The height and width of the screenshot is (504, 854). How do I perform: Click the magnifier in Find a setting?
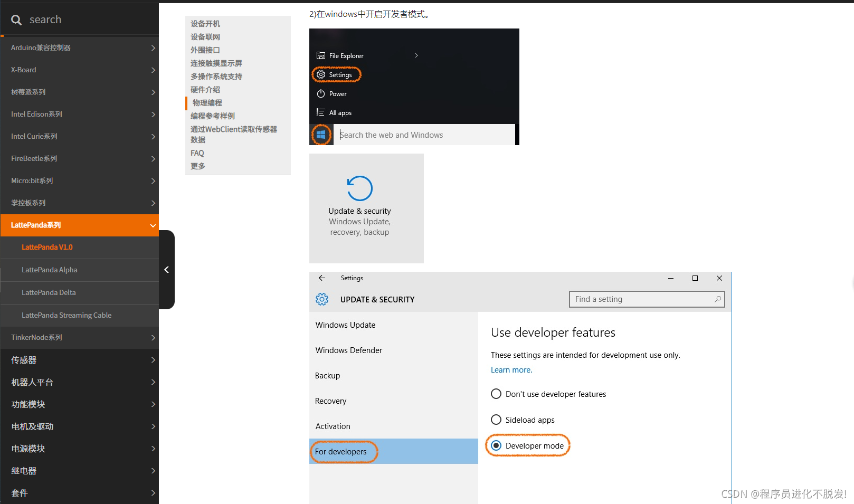coord(718,299)
